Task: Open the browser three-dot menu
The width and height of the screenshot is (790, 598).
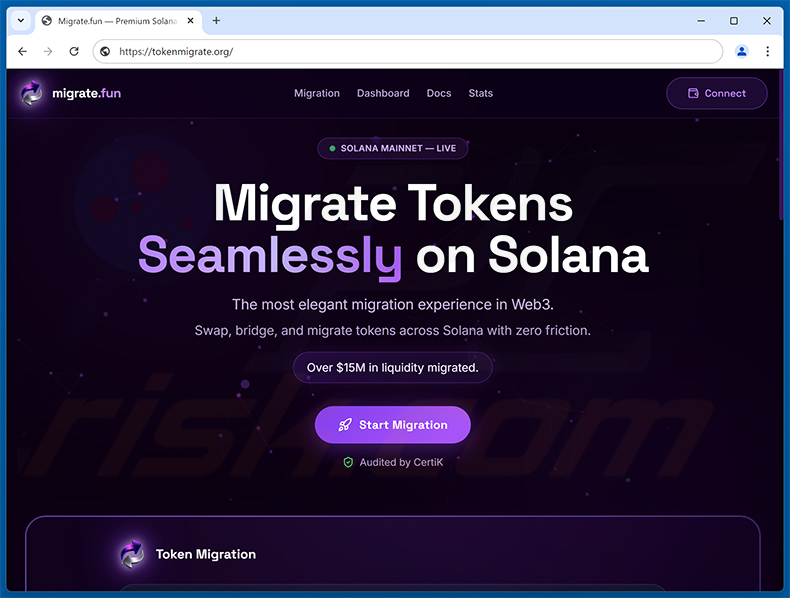Action: [x=767, y=51]
